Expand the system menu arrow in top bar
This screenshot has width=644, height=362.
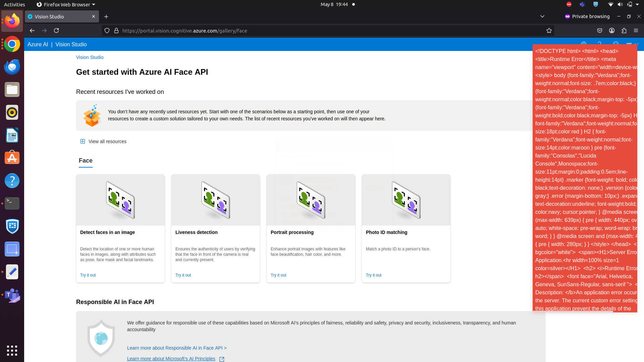point(637,4)
